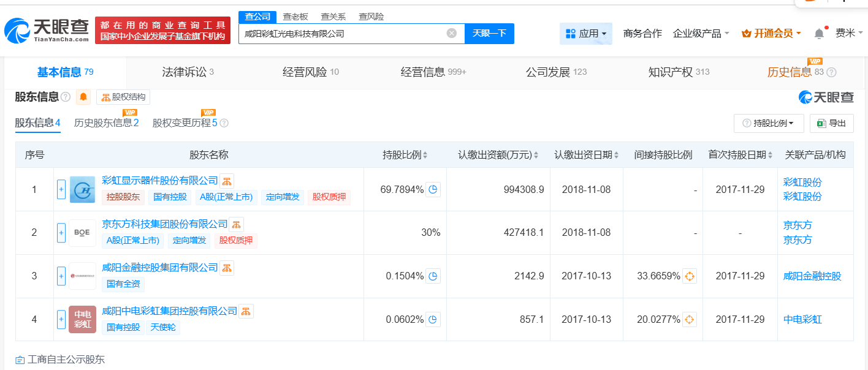Screen dimensions: 868x370
Task: Open the 持股比例 dropdown
Action: tap(768, 123)
